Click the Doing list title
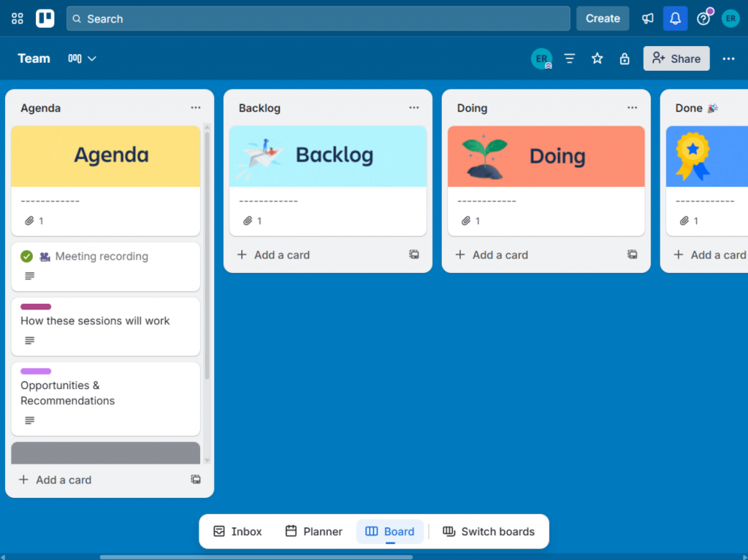The image size is (748, 560). [473, 108]
